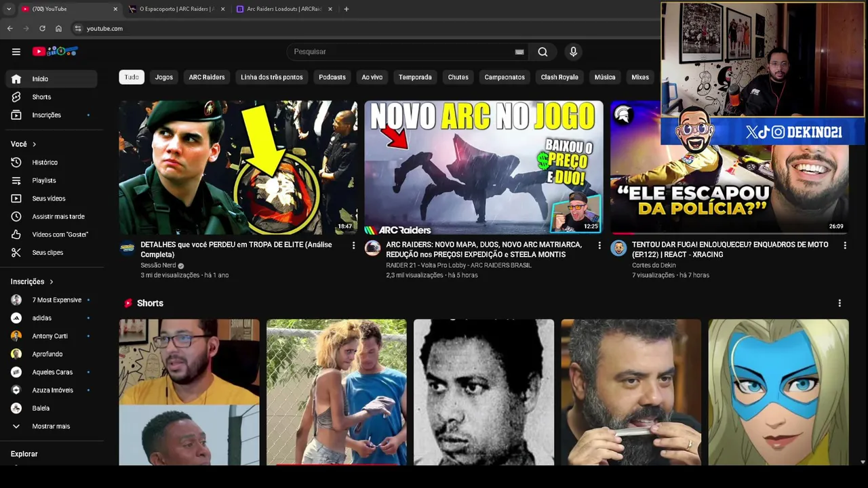Open Novo ARC no jogo thumbnail
Screen dimensions: 868x488
point(484,167)
